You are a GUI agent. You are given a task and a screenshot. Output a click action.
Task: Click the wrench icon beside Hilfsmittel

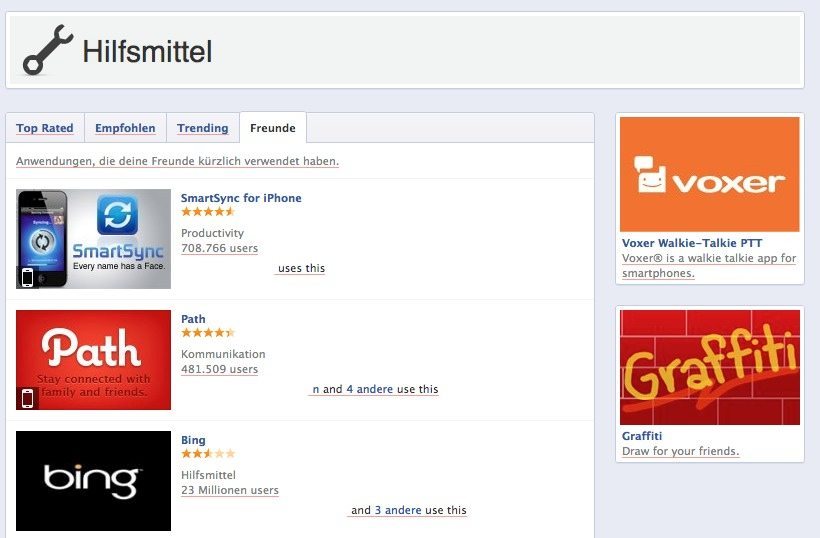(x=48, y=50)
